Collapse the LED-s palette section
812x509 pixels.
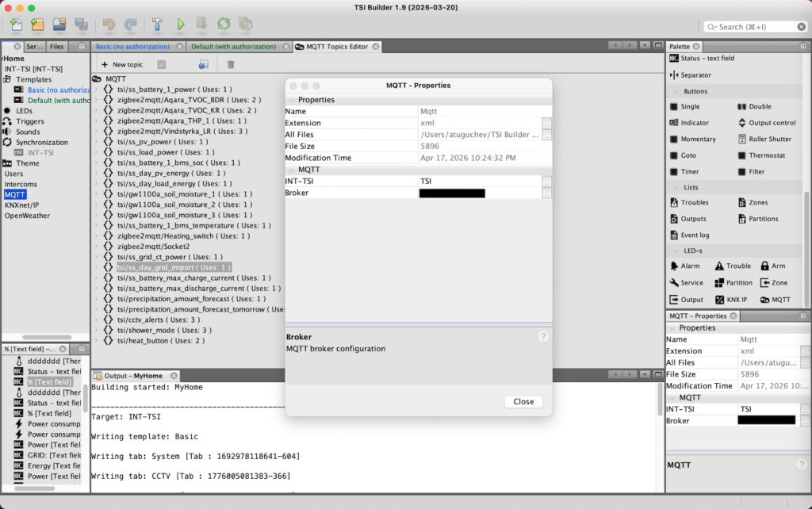(x=693, y=251)
